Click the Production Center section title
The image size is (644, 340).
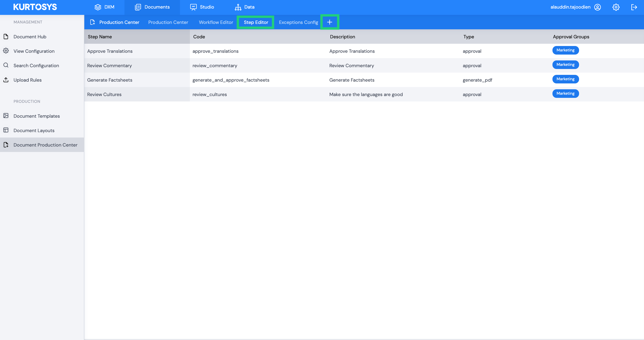pyautogui.click(x=119, y=22)
